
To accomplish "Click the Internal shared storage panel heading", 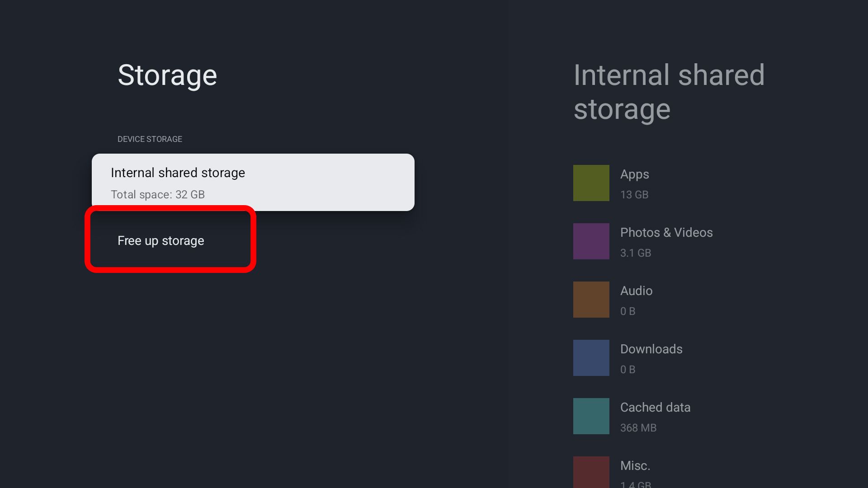I will (x=669, y=92).
